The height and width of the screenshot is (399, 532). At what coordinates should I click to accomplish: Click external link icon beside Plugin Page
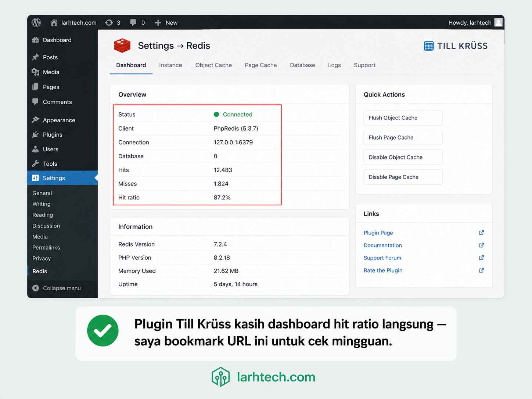coord(481,233)
